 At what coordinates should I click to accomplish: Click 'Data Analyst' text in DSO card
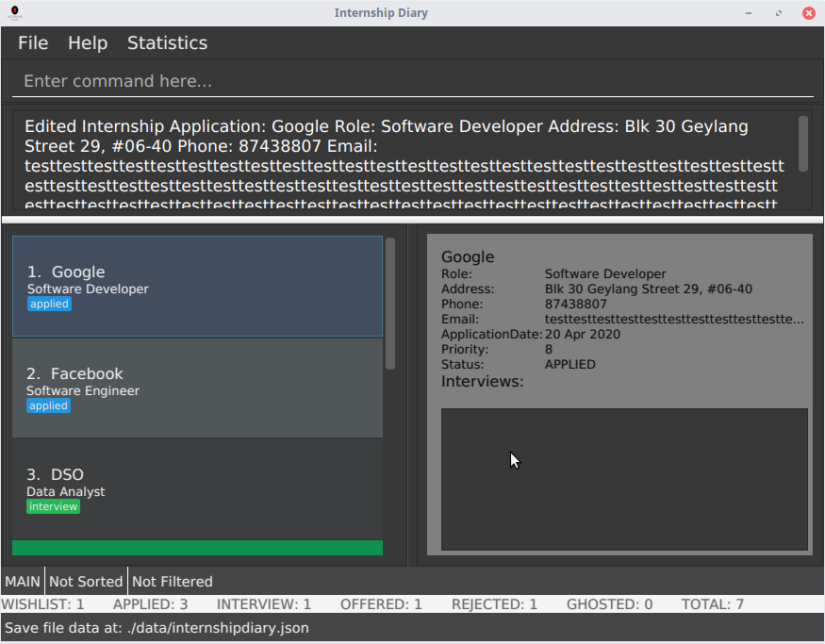66,491
